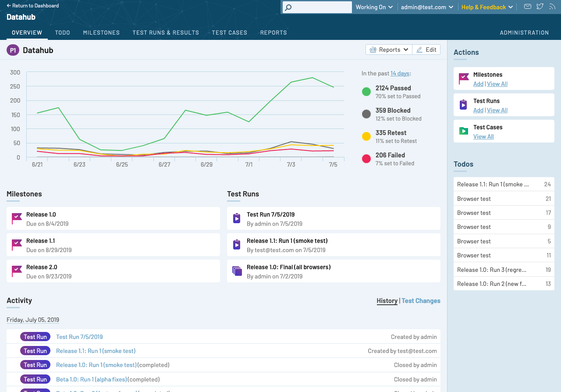561x392 pixels.
Task: Click the Test Run 7/5/2019 play icon
Action: (237, 218)
